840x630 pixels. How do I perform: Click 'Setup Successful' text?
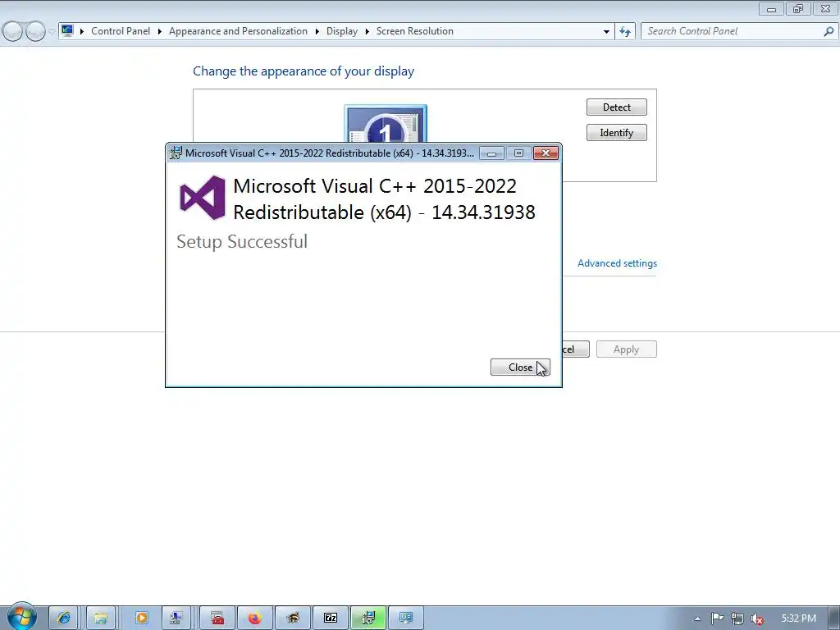point(242,242)
